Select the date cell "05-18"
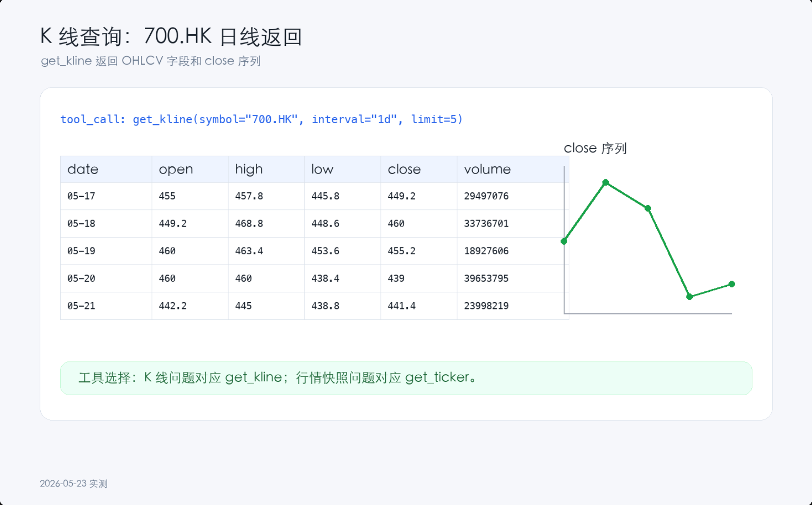The height and width of the screenshot is (505, 812). 81,223
